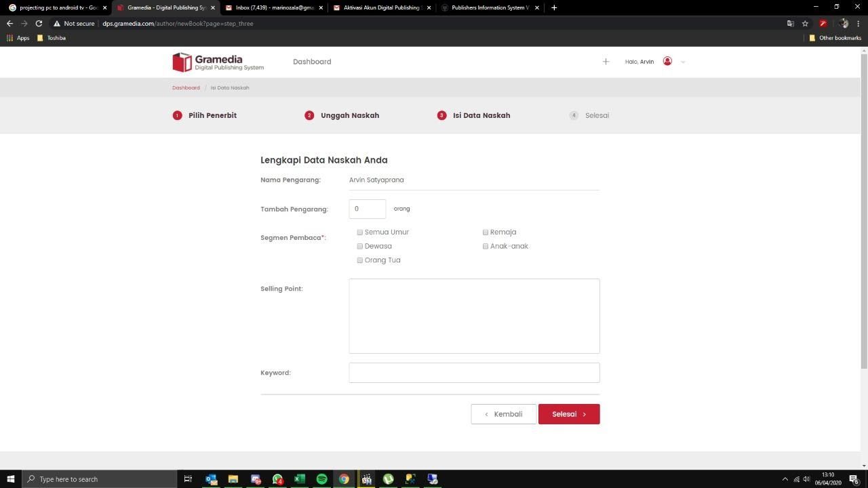Viewport: 868px width, 488px height.
Task: Click the translate page icon
Action: [790, 23]
